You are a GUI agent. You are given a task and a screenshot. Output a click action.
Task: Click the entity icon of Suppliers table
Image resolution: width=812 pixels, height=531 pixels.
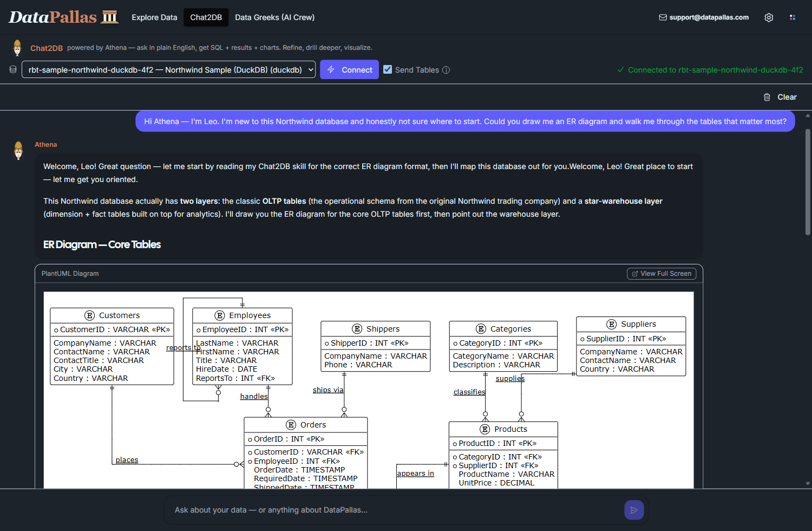click(612, 324)
